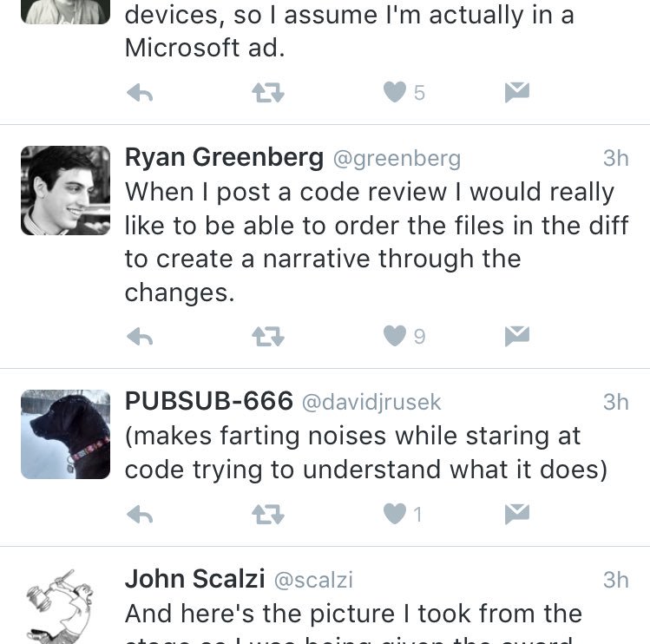The image size is (650, 644).
Task: Retweet the Microsoft ad tweet
Action: 268,93
